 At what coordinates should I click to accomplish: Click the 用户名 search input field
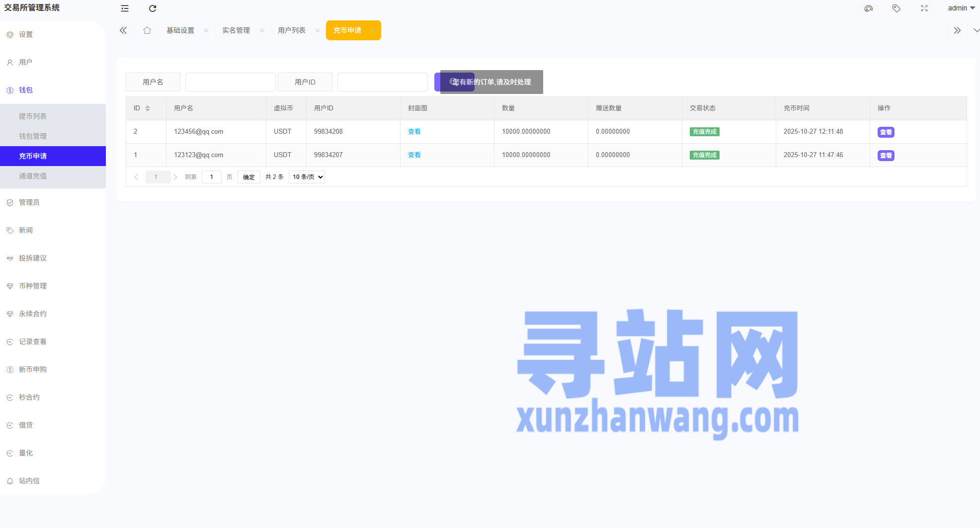pos(230,82)
